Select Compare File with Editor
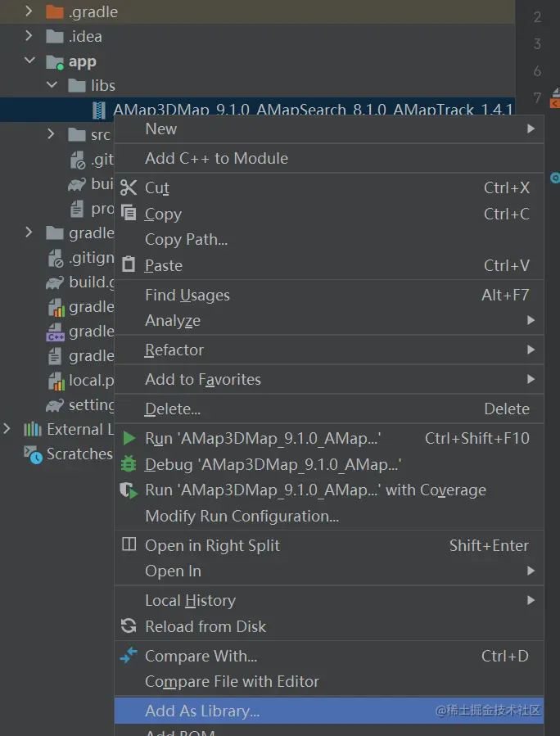This screenshot has height=736, width=560. tap(329, 681)
